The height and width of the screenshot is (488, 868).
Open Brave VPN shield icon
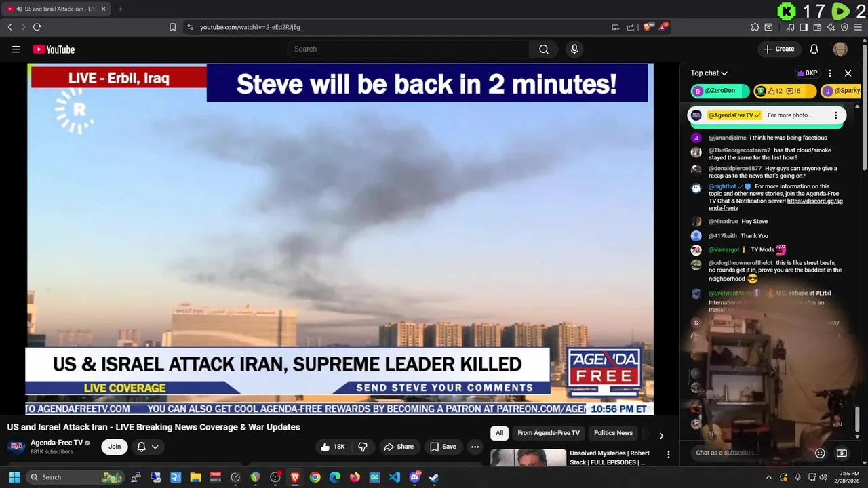(844, 27)
